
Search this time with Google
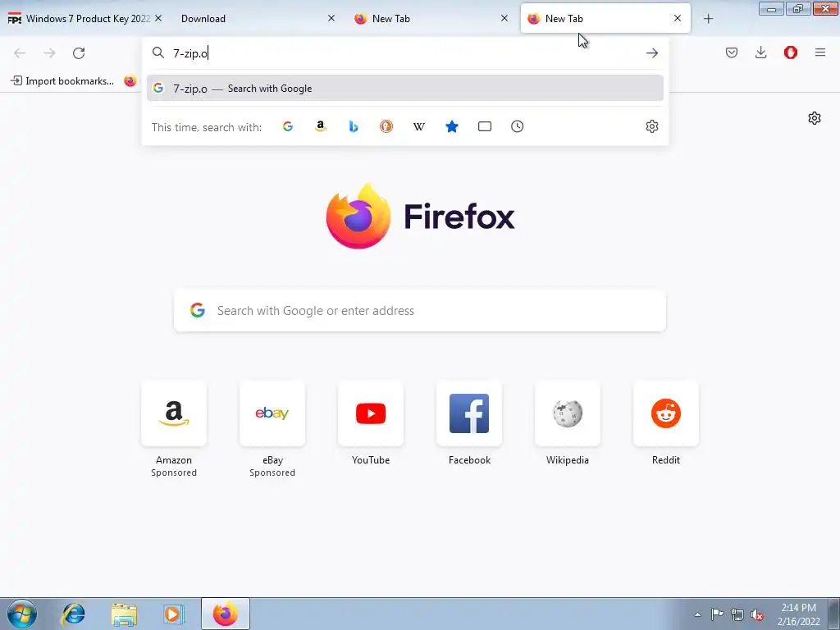tap(288, 126)
